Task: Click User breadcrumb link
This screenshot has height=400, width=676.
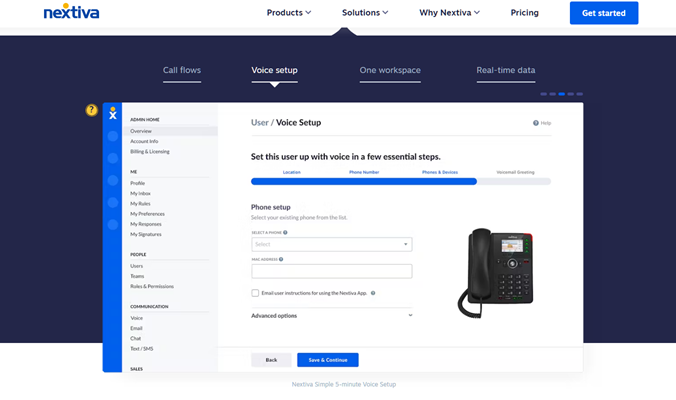Action: pyautogui.click(x=260, y=122)
